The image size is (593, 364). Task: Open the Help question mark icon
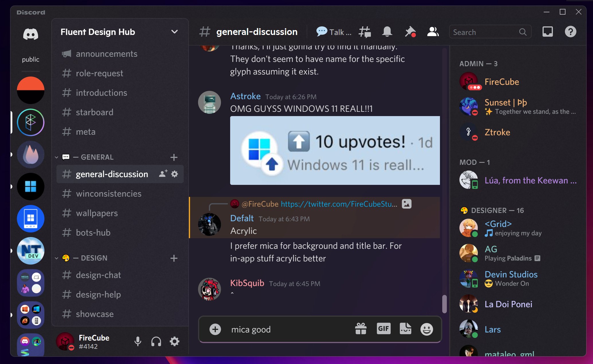click(570, 32)
